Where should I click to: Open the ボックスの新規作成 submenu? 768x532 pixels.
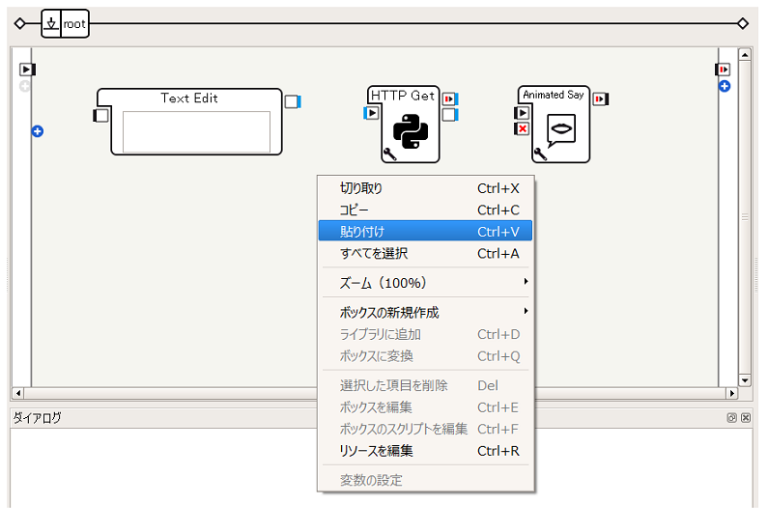point(425,312)
